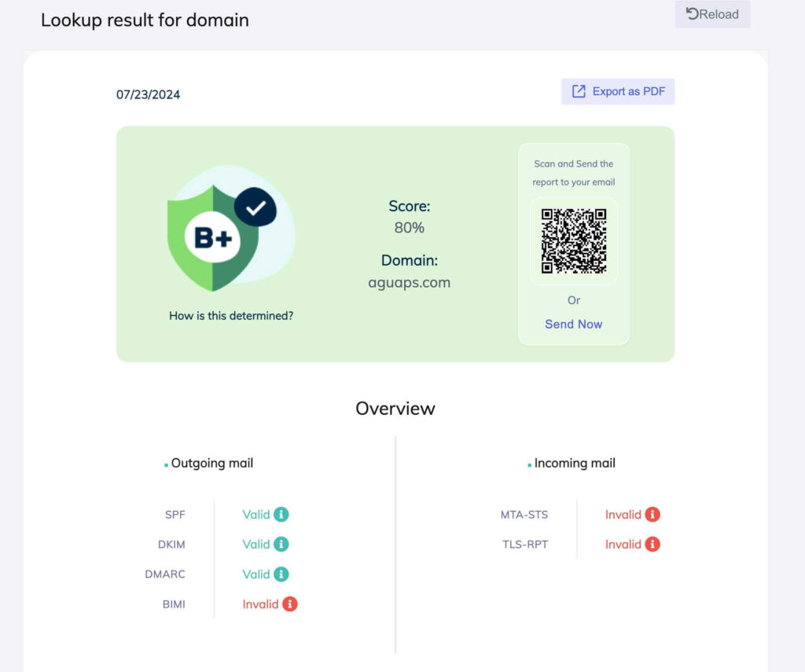Click the Incoming mail section heading
The height and width of the screenshot is (672, 805).
tap(575, 464)
